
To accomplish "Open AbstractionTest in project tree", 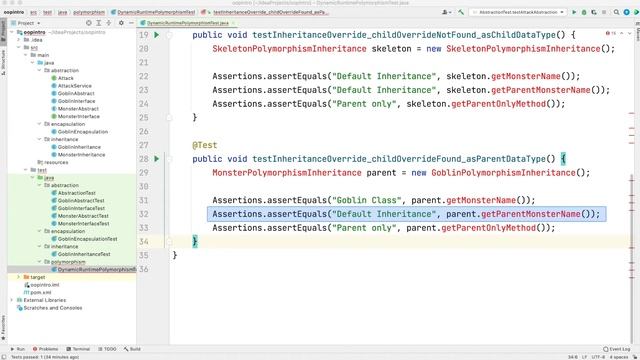I will (x=73, y=193).
